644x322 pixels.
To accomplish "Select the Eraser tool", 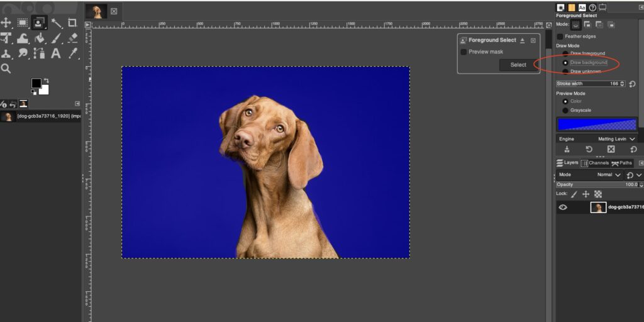I will pyautogui.click(x=73, y=38).
